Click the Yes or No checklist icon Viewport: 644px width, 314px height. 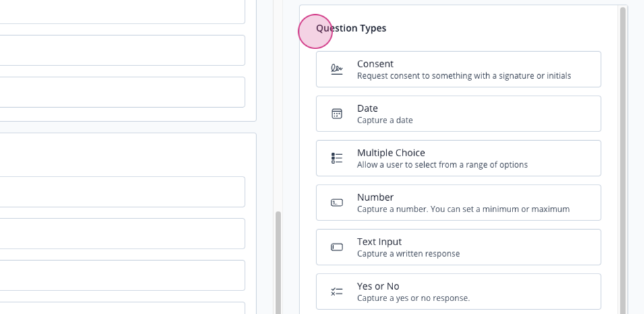coord(336,291)
